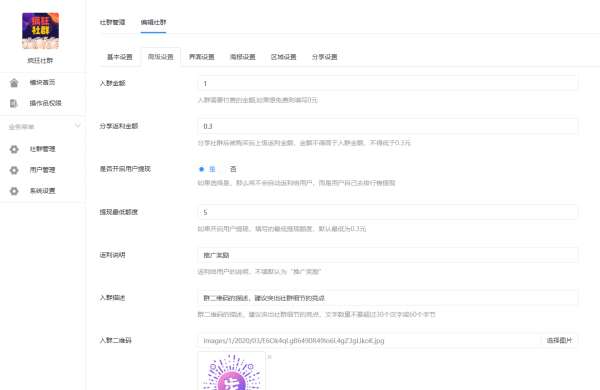Screen dimensions: 600x390
Task: Select the 否 radio for user withdrawal
Action: (223, 169)
